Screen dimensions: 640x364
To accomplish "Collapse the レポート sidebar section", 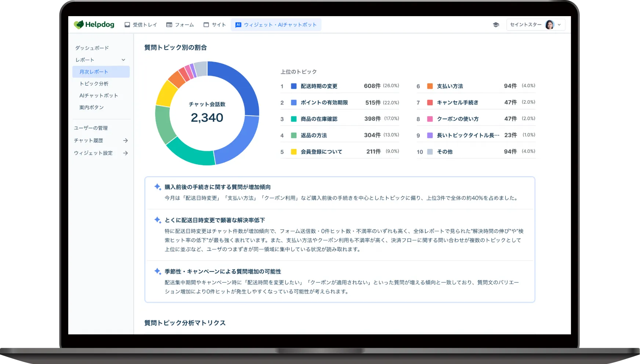I will pos(123,60).
